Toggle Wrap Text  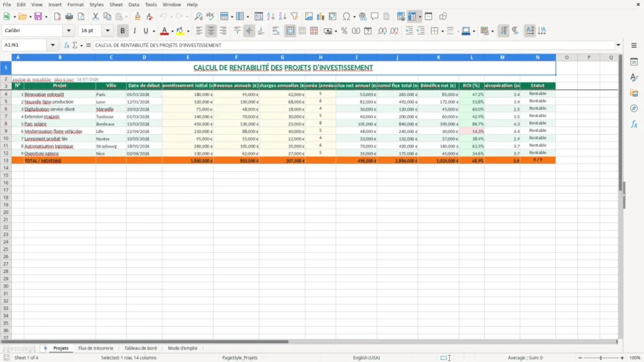tap(275, 31)
